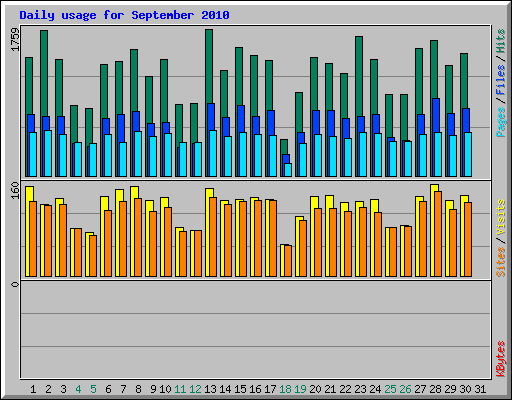Viewport: 512px width, 400px height.
Task: Click the green Hits bar for day 2
Action: coord(44,73)
